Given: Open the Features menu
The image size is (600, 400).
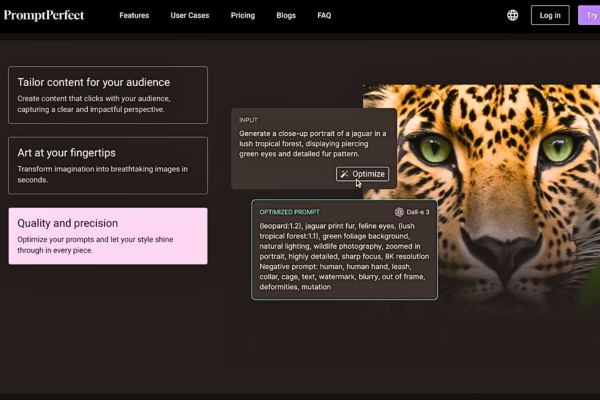Looking at the screenshot, I should 134,16.
